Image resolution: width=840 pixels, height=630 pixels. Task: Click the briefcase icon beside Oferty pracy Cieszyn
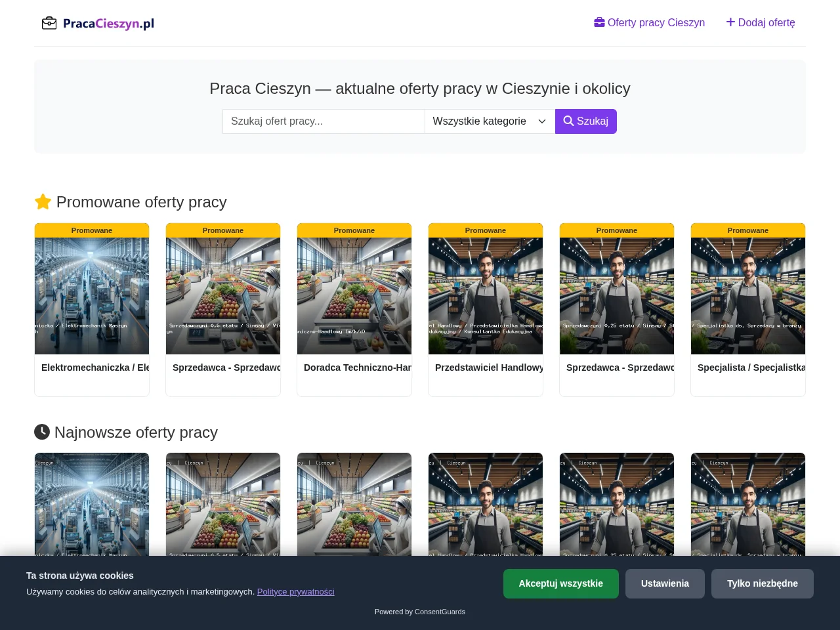coord(599,22)
